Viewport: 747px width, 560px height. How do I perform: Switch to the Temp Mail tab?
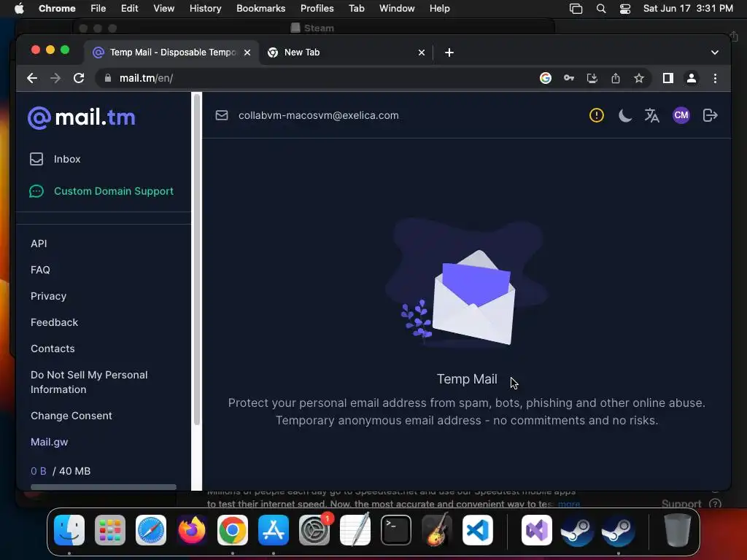pos(172,52)
